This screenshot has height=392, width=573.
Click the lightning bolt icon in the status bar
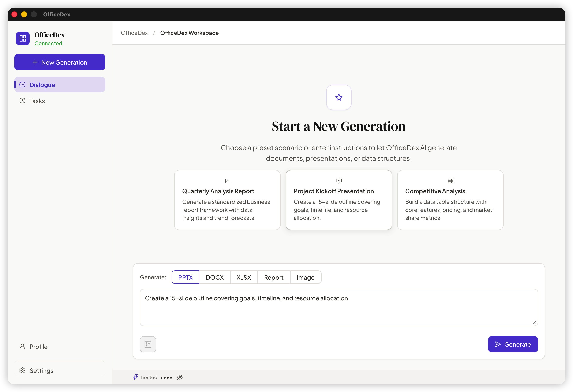[136, 377]
